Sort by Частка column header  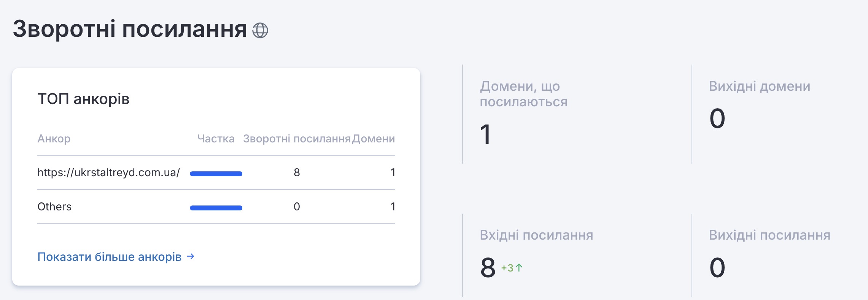pyautogui.click(x=216, y=139)
